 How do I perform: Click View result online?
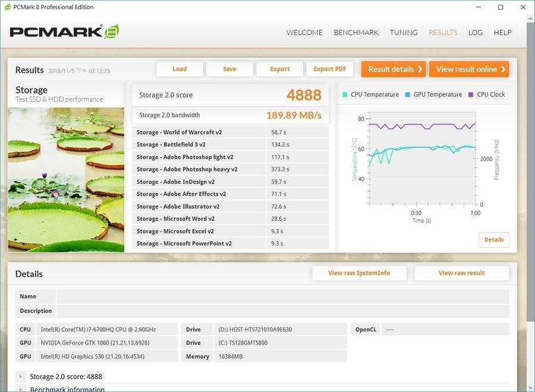tap(469, 69)
